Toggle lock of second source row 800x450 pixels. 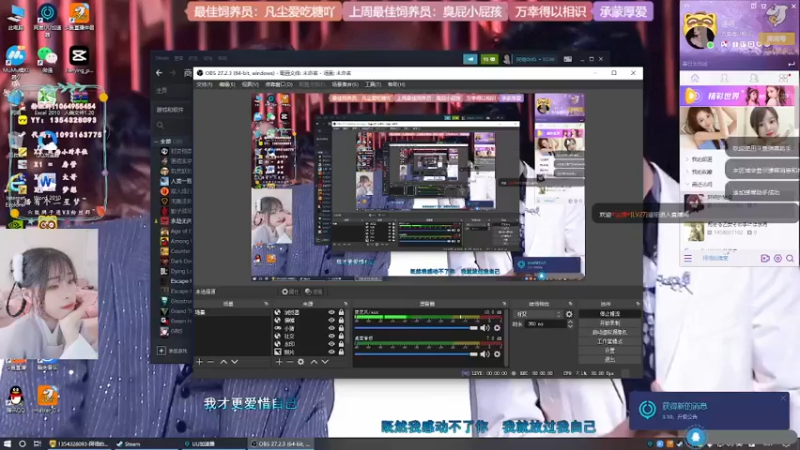pos(341,320)
